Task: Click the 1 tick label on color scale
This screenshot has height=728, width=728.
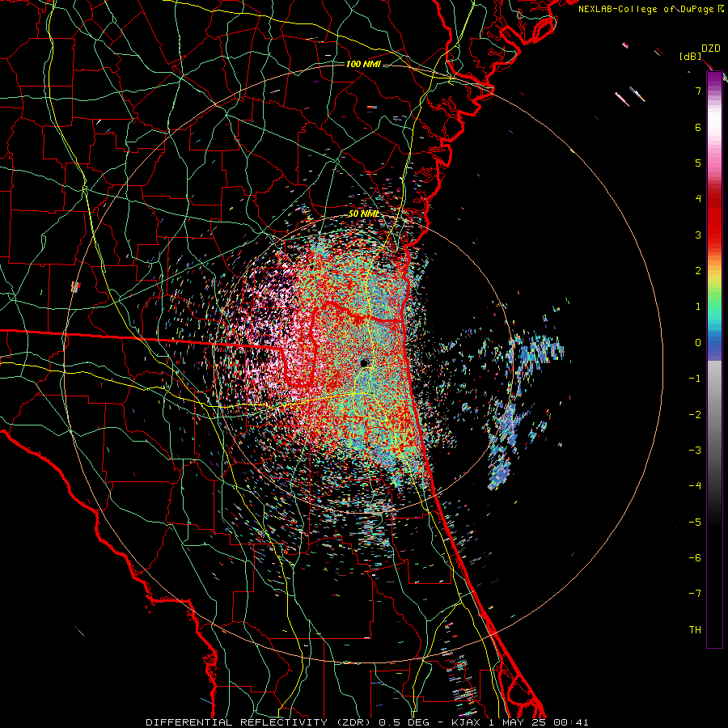Action: point(698,307)
